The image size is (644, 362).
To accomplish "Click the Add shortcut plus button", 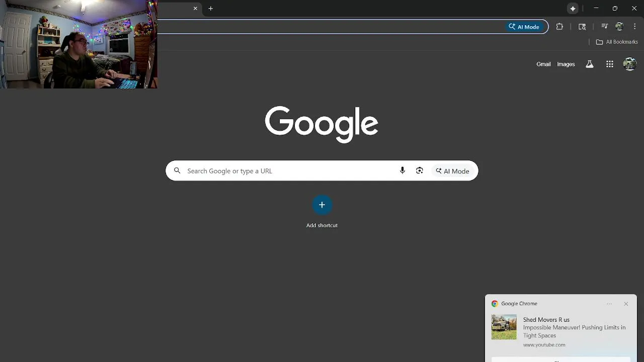I will click(322, 205).
